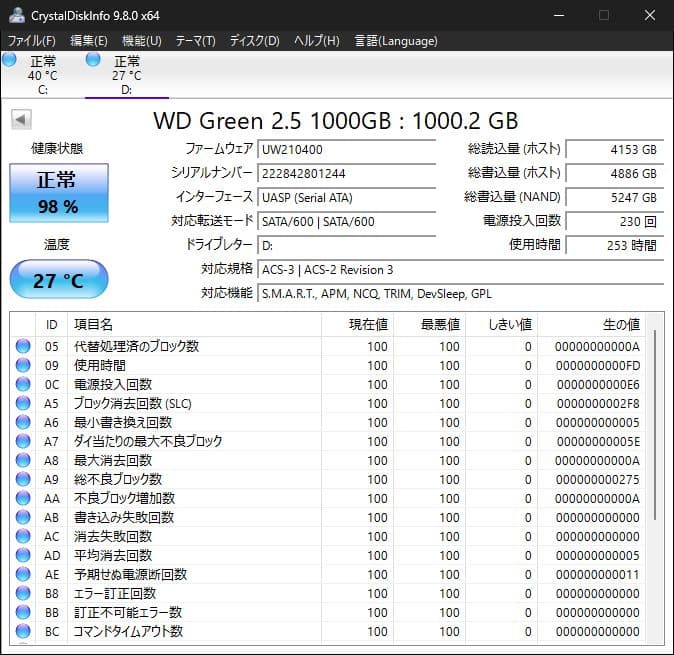Click the blue status icon for row 0C

point(23,384)
